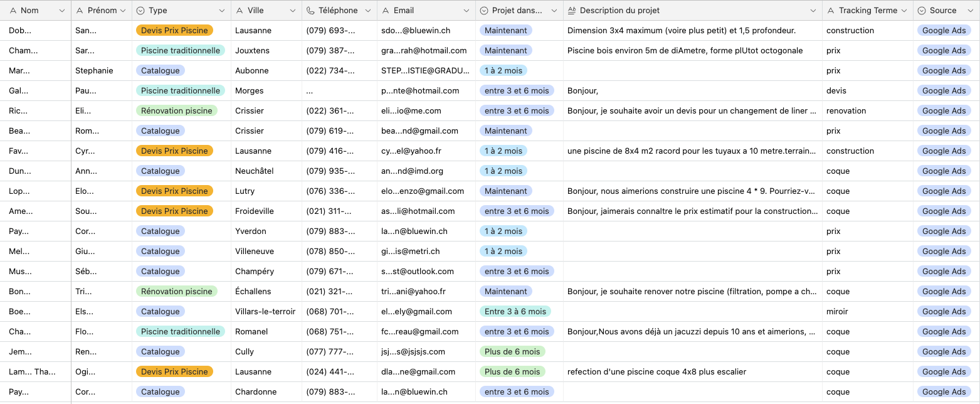This screenshot has width=980, height=404.
Task: Select the Villars-le-terroir city cell
Action: [265, 312]
